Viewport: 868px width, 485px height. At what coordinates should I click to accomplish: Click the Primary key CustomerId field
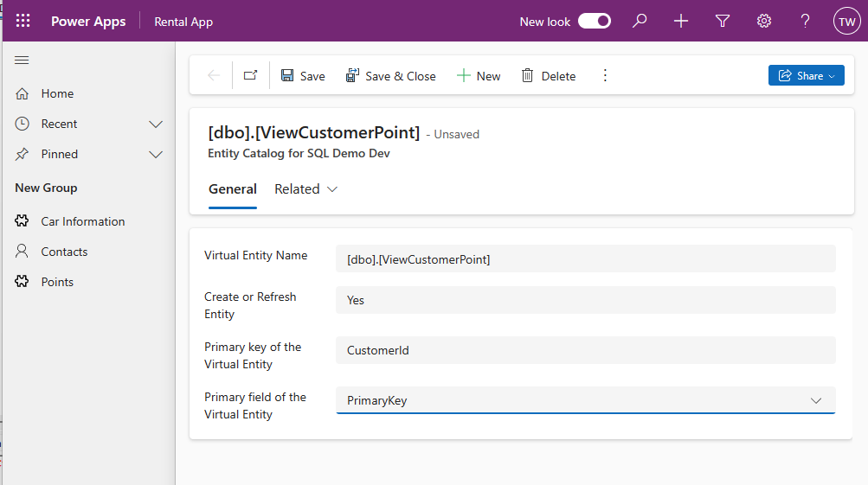coord(586,350)
